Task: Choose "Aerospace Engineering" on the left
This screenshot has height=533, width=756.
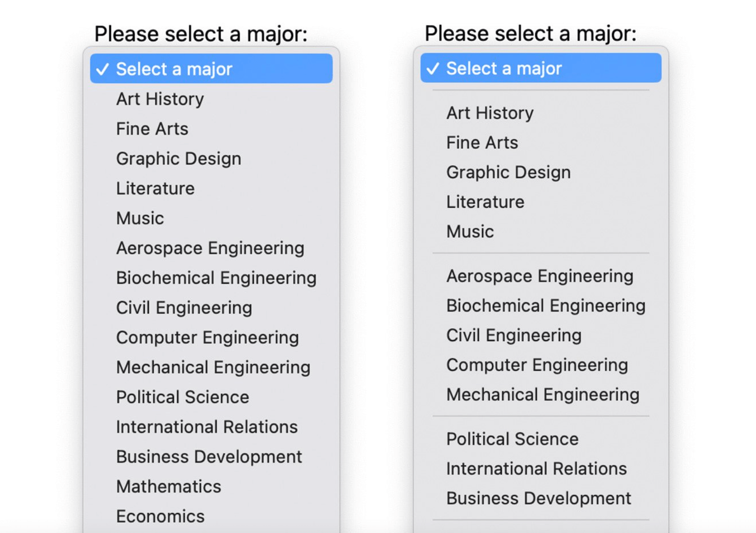Action: [210, 248]
